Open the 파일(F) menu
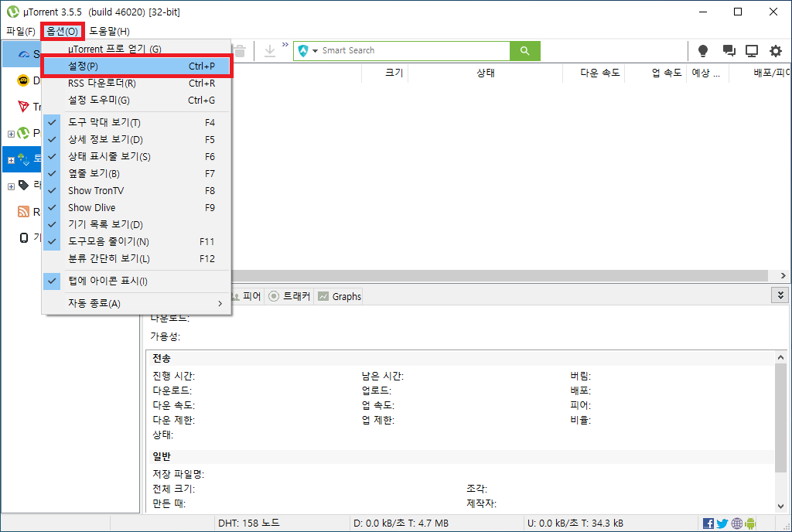Screen dimensions: 792x532 (21, 31)
